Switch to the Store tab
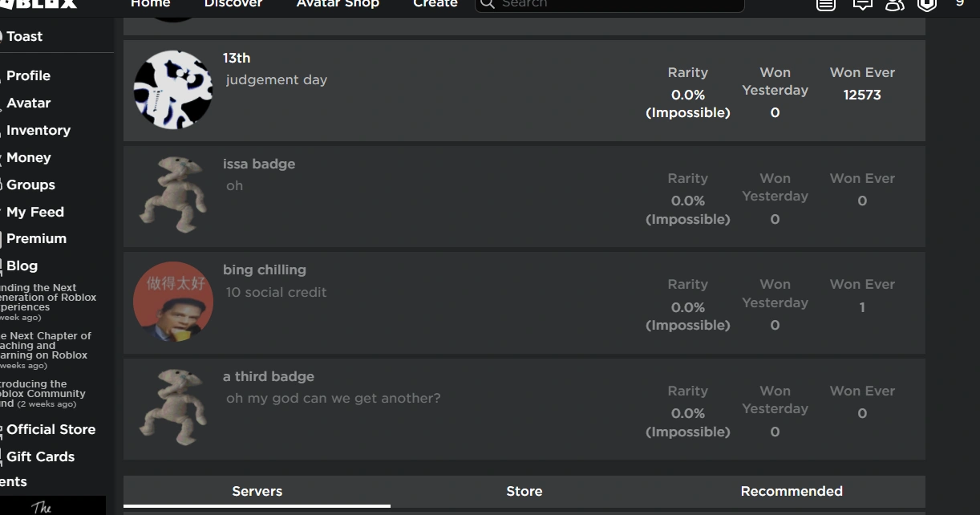 [x=524, y=491]
